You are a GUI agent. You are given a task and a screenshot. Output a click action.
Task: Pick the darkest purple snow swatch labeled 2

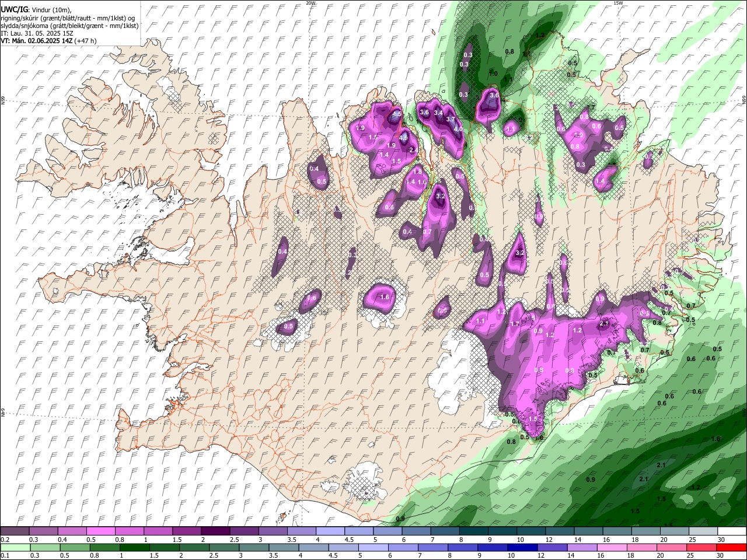click(x=215, y=531)
